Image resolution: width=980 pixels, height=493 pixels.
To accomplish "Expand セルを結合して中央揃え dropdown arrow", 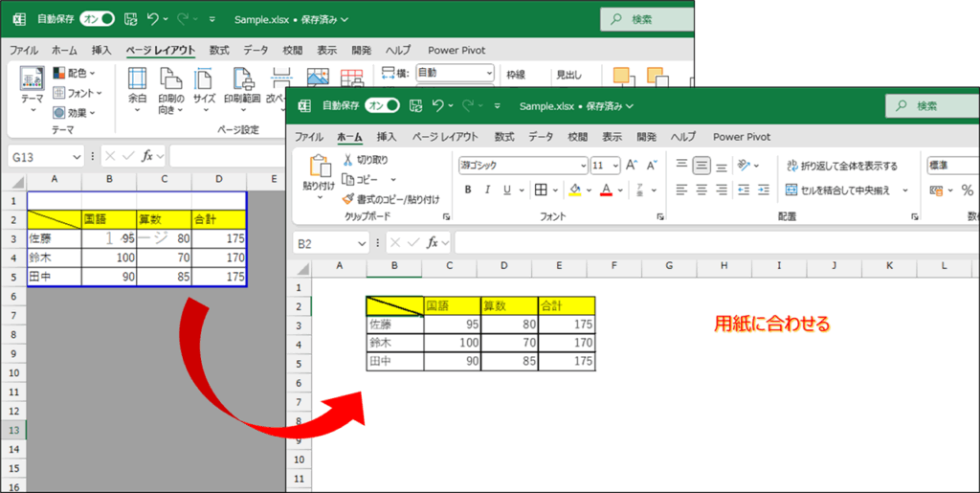I will (905, 190).
